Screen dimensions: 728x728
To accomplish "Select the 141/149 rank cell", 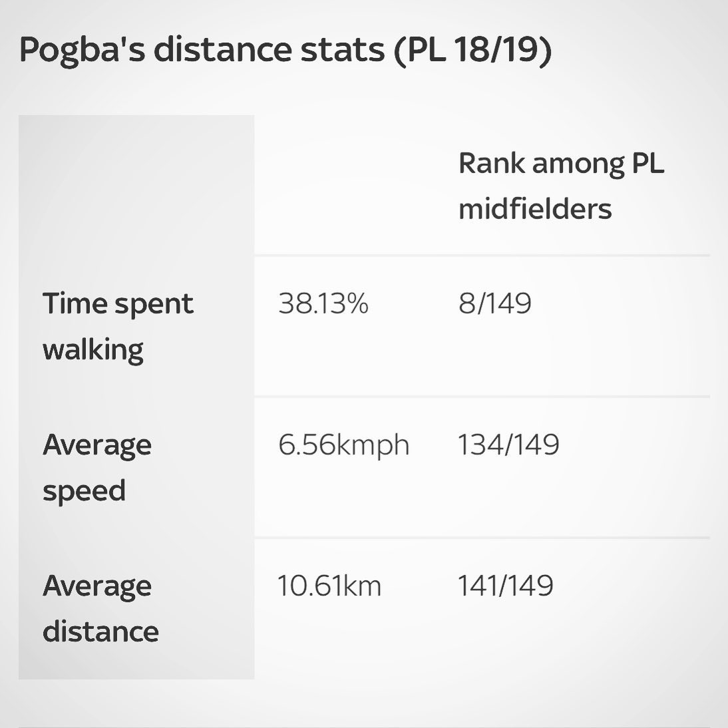I will tap(506, 586).
